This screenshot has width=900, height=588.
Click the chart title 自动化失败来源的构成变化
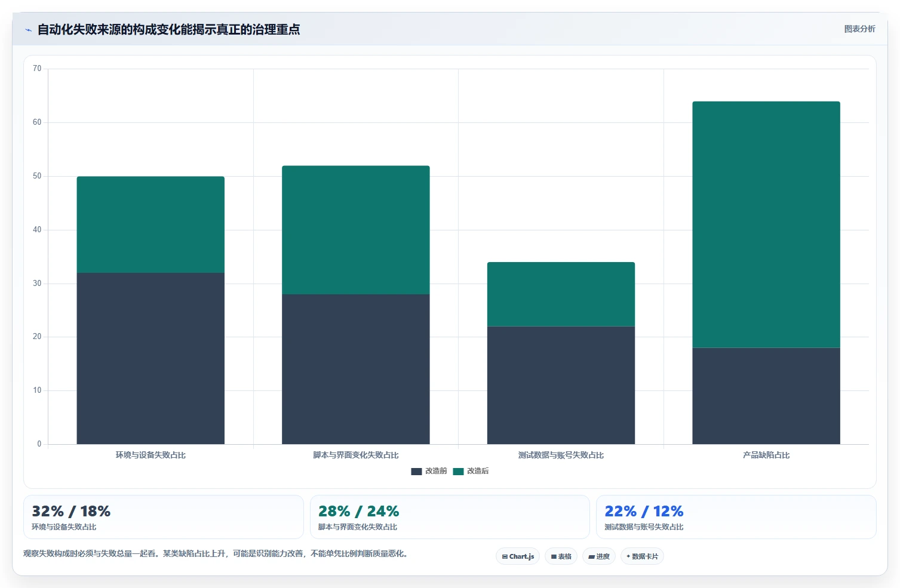click(168, 29)
